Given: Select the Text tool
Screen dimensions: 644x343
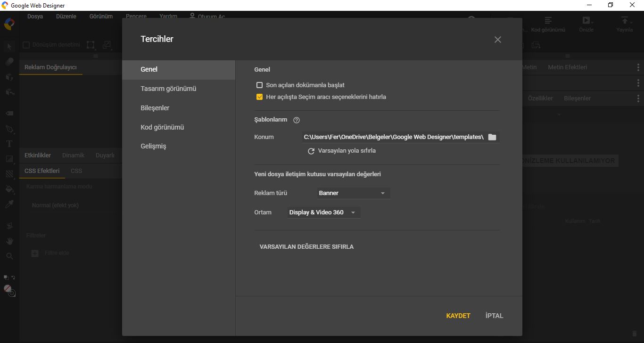Looking at the screenshot, I should pos(9,144).
